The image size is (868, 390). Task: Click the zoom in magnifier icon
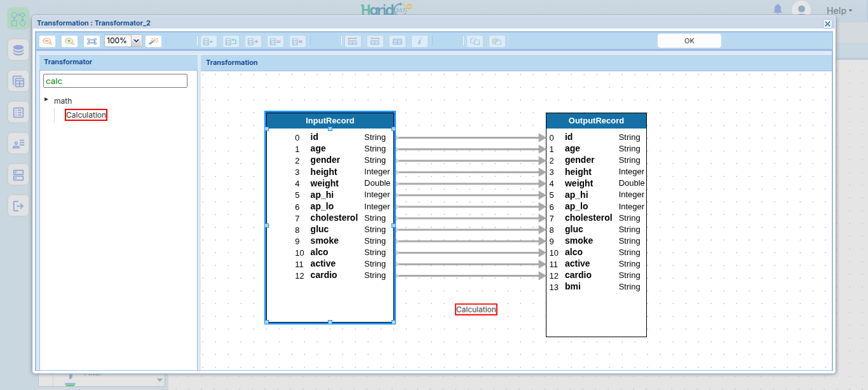pyautogui.click(x=69, y=41)
